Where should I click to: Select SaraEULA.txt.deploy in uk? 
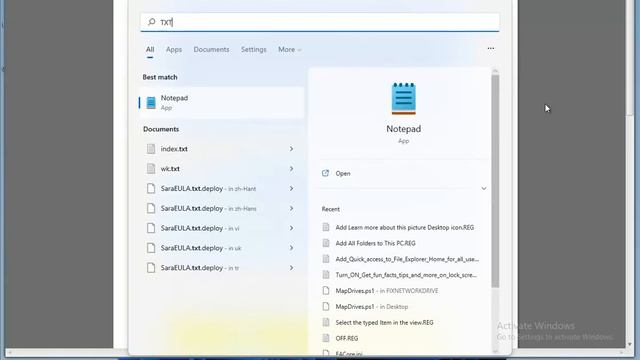[x=201, y=248]
